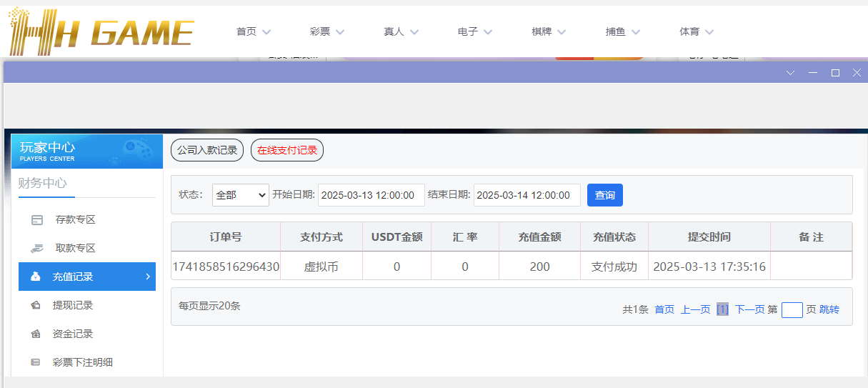Click the USDT金额 column header
This screenshot has height=388, width=868.
coord(397,237)
